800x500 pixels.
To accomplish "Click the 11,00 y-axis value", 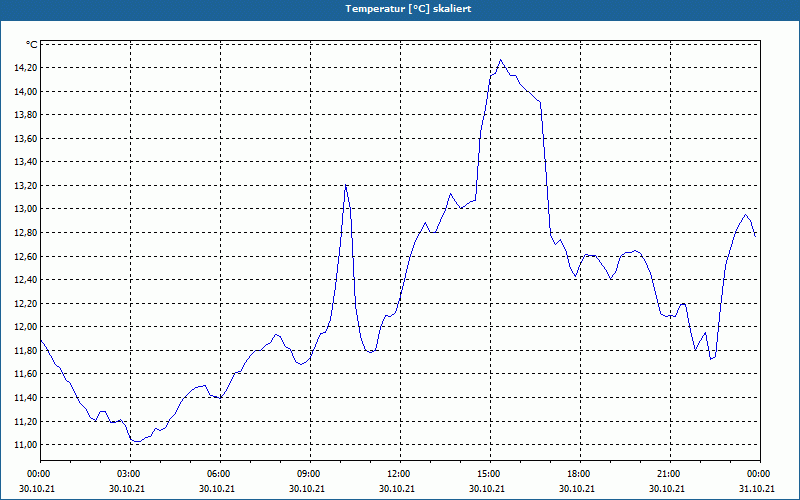I will [27, 444].
